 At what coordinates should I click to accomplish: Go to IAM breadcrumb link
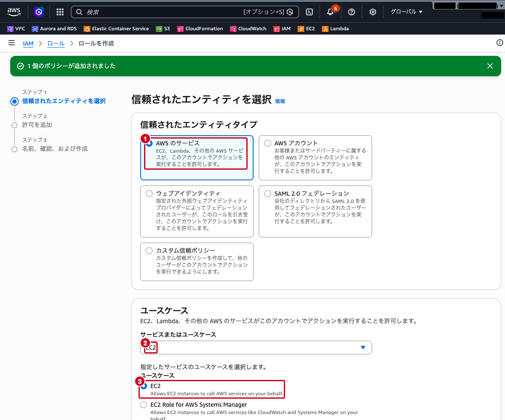28,43
